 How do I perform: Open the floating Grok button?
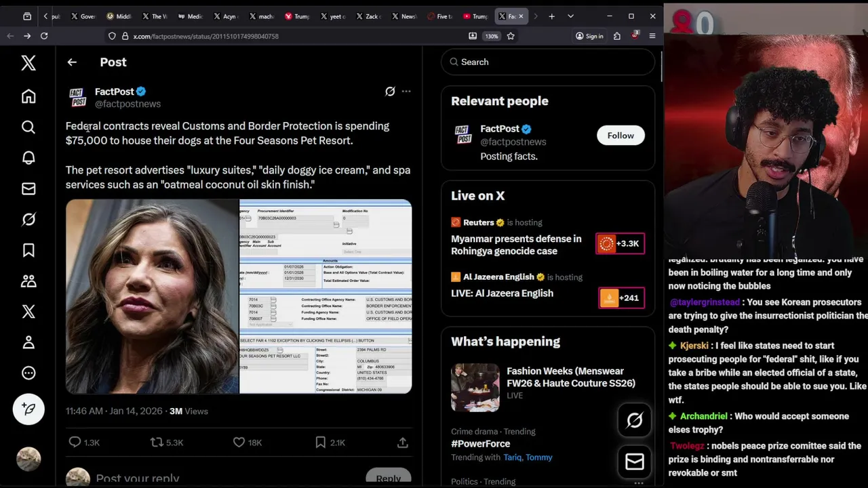[635, 420]
